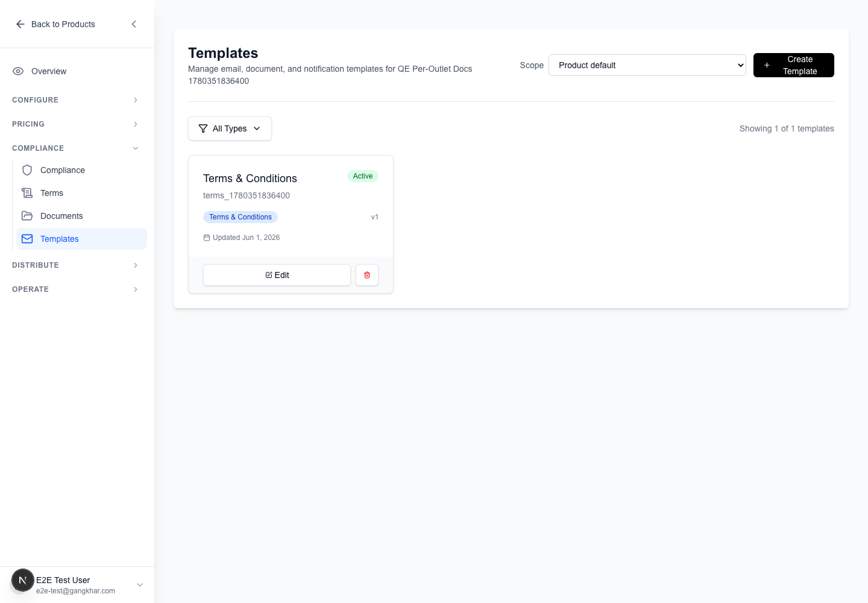Collapse the sidebar with the chevron icon
This screenshot has height=603, width=868.
(134, 24)
